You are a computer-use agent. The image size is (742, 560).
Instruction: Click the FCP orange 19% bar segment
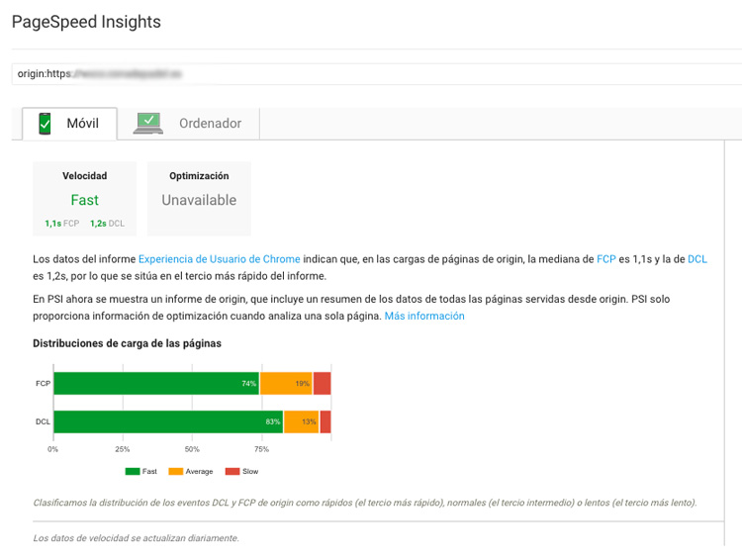[286, 384]
